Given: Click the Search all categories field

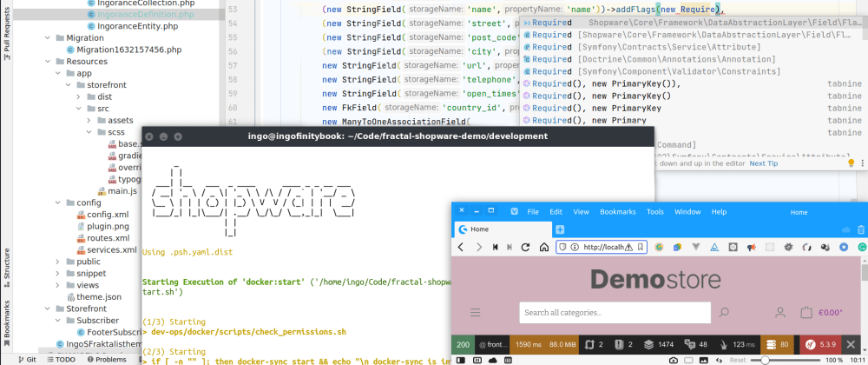Looking at the screenshot, I should (x=615, y=312).
